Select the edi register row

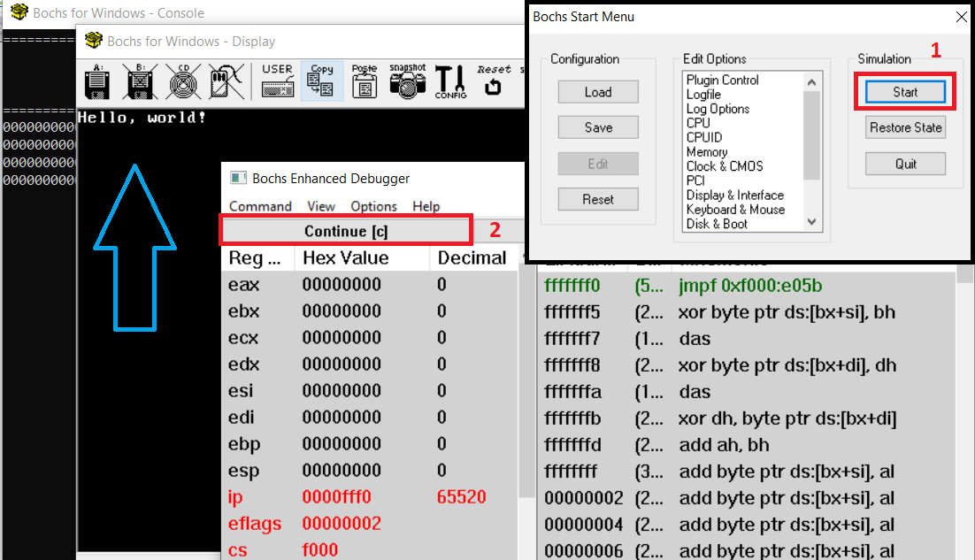tap(370, 417)
